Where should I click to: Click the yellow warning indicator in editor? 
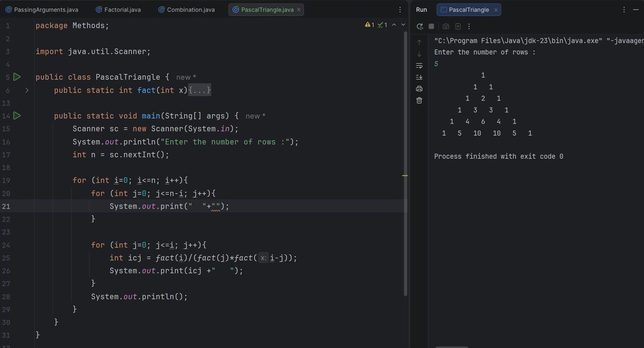[x=370, y=25]
